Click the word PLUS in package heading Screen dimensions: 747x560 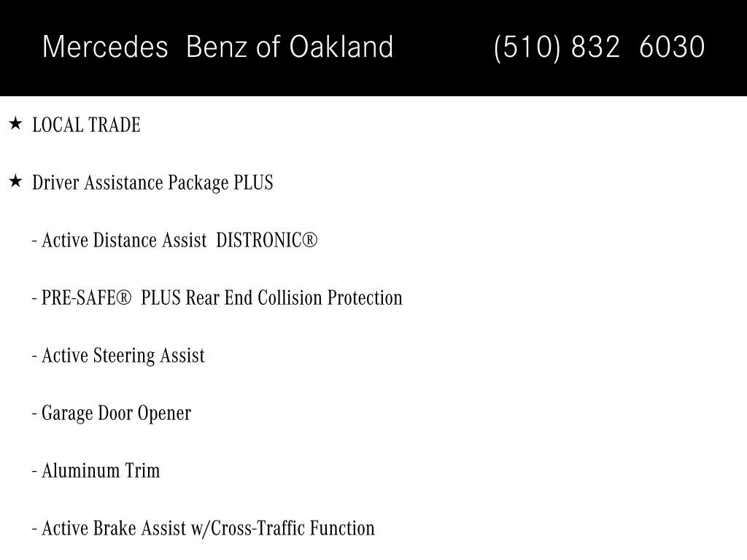click(x=253, y=183)
